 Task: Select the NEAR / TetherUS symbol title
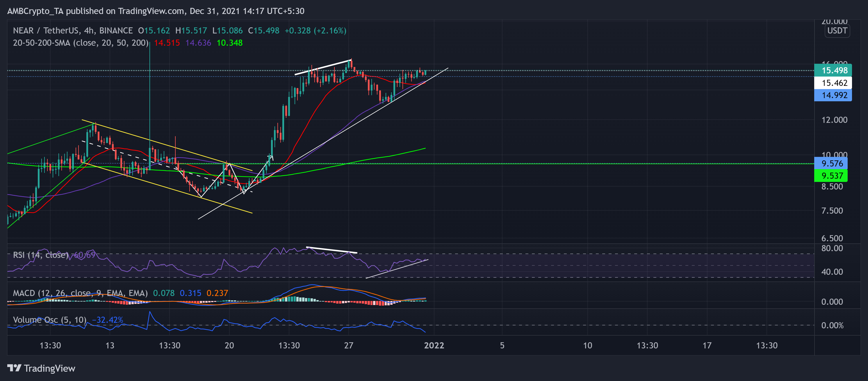[46, 31]
